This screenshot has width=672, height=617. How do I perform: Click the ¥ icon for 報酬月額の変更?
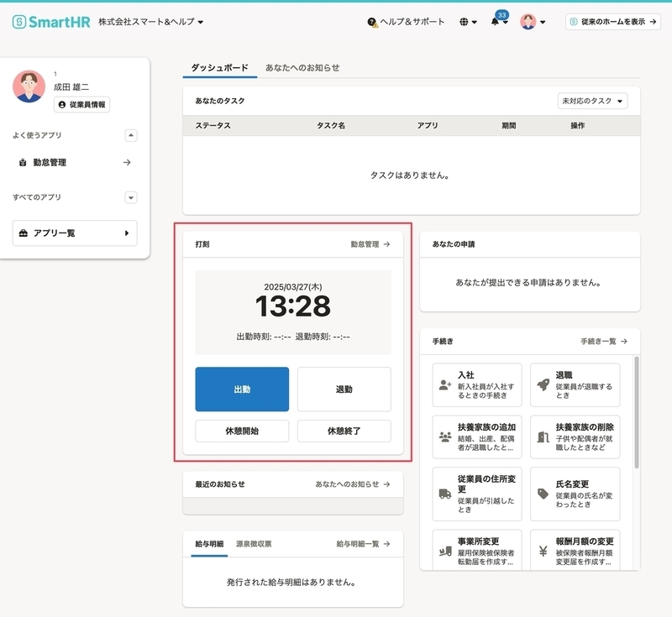point(544,552)
